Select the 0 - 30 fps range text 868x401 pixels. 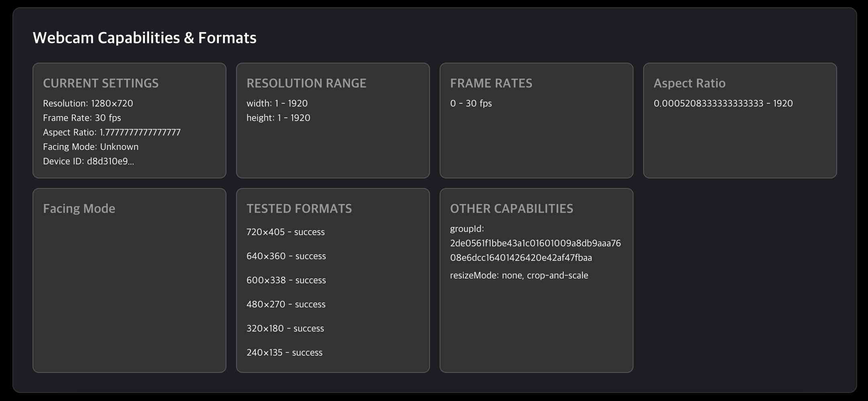[471, 103]
